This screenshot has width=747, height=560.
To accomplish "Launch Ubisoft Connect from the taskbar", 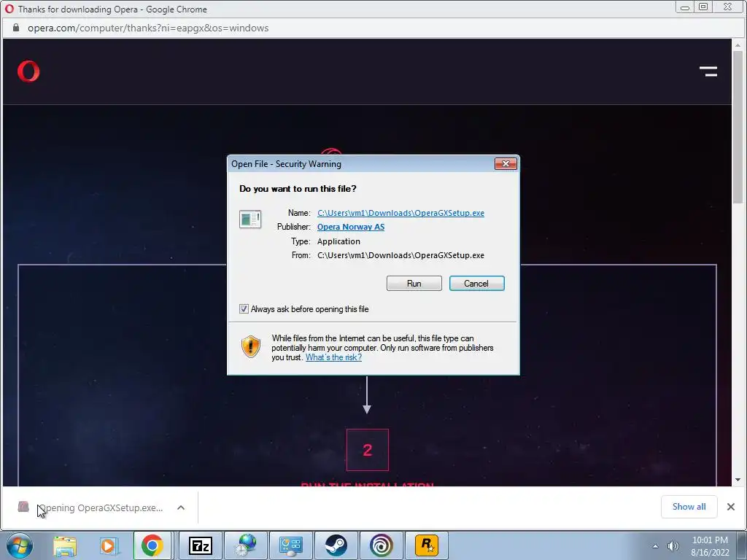I will (x=381, y=545).
